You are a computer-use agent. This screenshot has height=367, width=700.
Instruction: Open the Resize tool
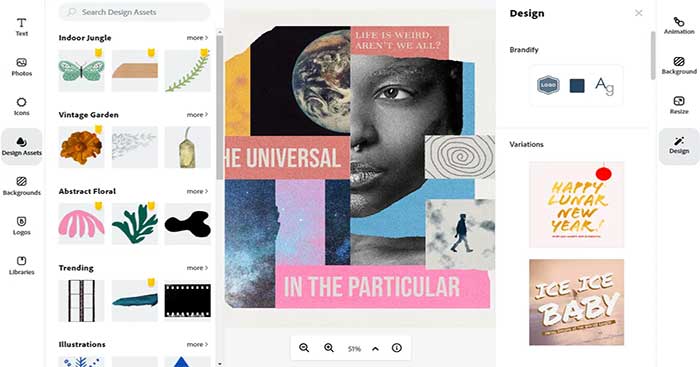click(x=679, y=105)
